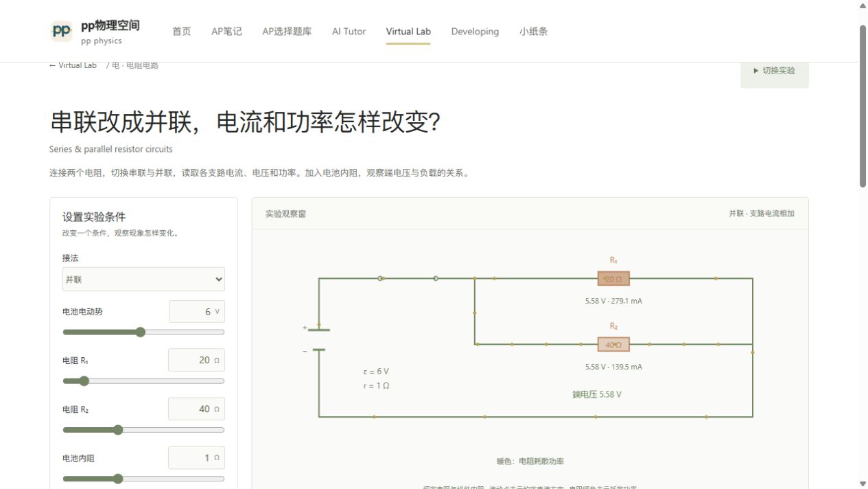Select the Virtual Lab tab
The width and height of the screenshot is (868, 489).
408,32
